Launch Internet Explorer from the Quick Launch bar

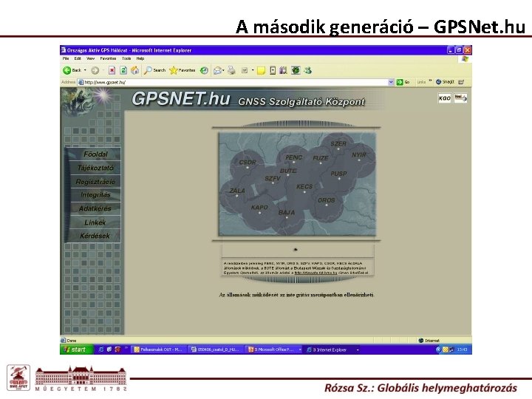tap(100, 349)
